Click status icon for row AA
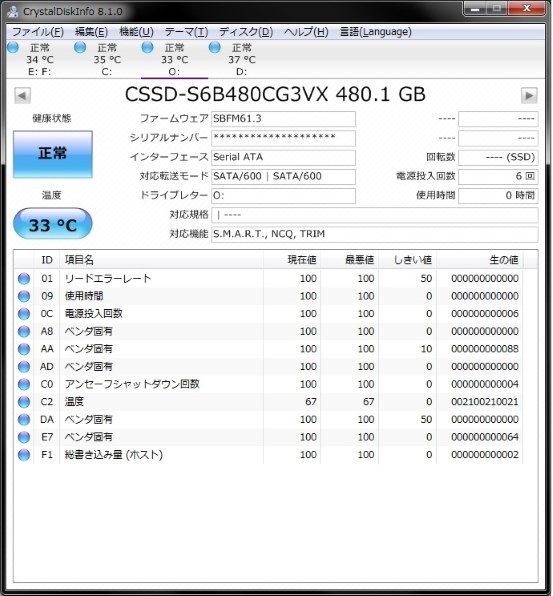The image size is (553, 596). [x=24, y=349]
